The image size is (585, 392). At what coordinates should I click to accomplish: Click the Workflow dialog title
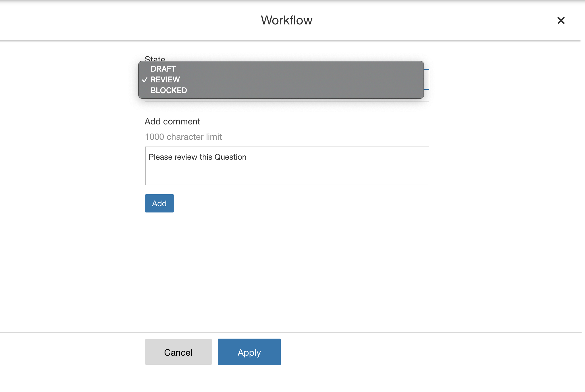287,20
